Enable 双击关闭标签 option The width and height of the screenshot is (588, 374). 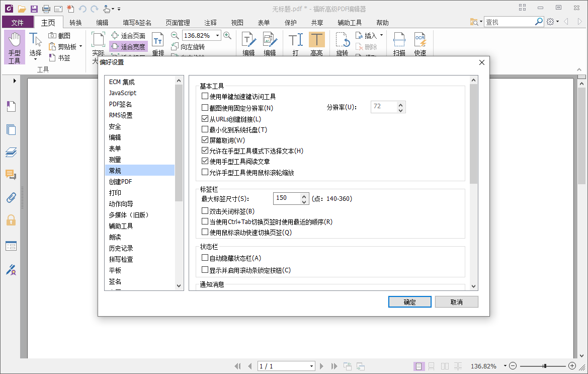205,211
